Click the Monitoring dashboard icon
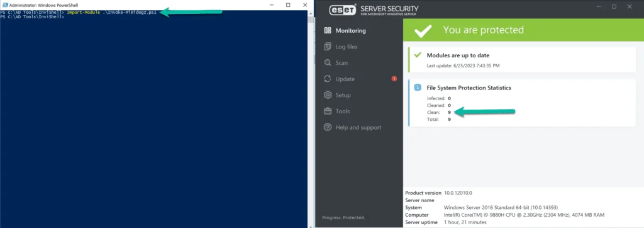This screenshot has width=644, height=228. pyautogui.click(x=328, y=30)
